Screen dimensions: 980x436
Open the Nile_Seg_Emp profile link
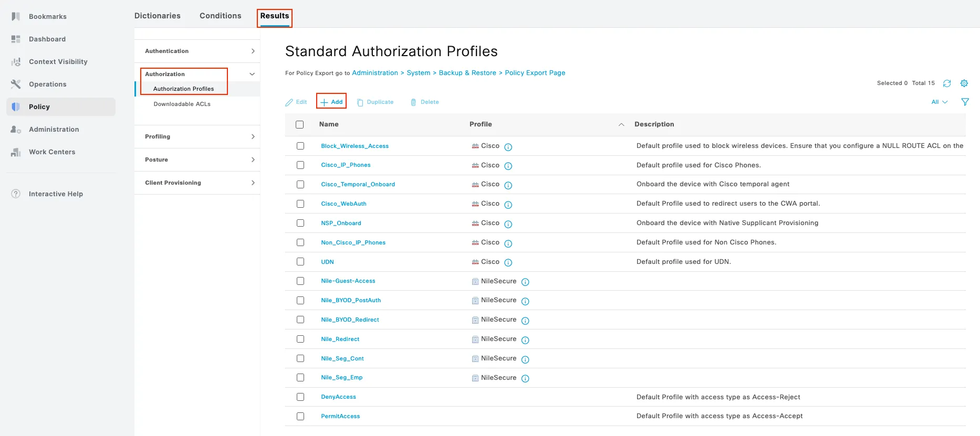click(342, 378)
